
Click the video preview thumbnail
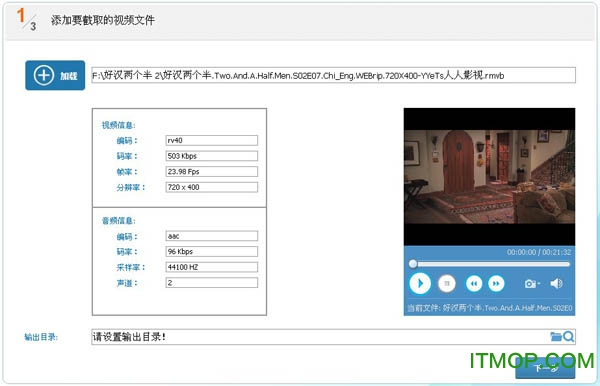(489, 176)
